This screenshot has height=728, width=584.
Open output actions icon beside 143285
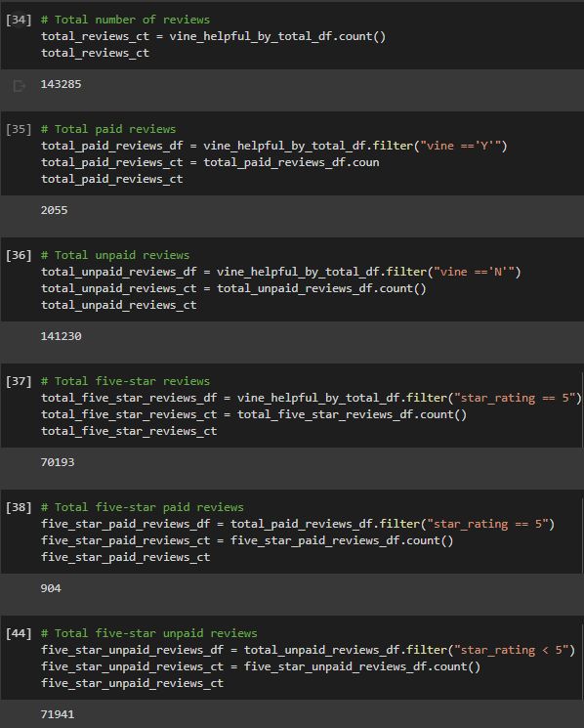19,85
